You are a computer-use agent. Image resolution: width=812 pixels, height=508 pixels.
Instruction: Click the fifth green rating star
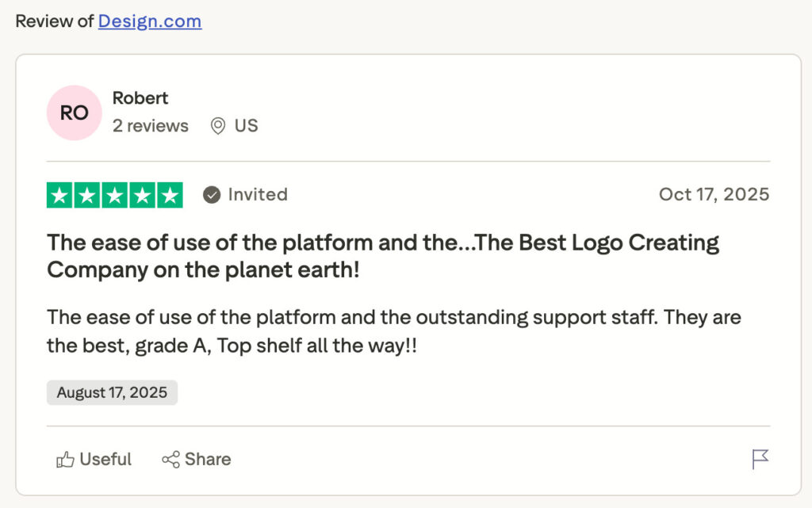point(169,195)
